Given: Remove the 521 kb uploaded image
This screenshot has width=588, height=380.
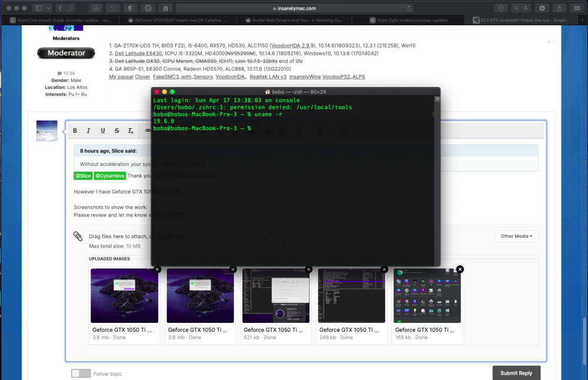Looking at the screenshot, I should point(309,269).
